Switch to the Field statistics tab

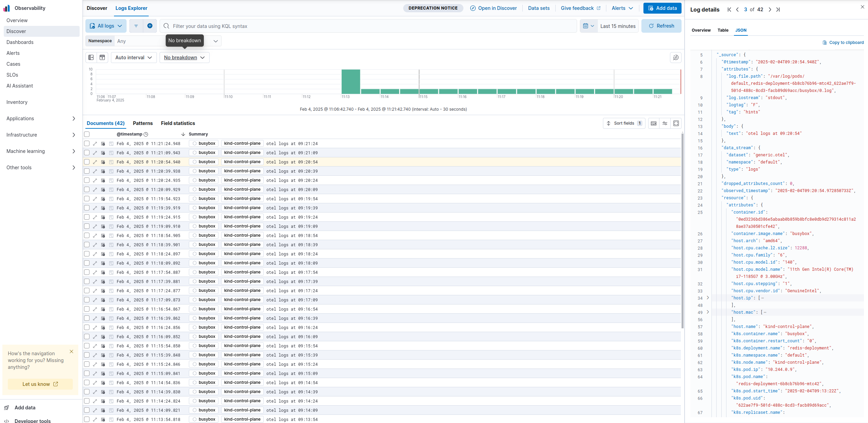(x=178, y=123)
